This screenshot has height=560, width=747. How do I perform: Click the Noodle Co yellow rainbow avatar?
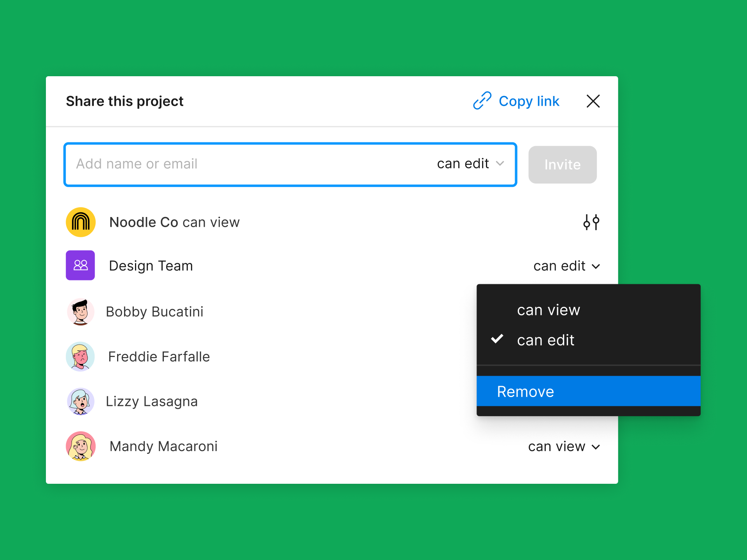80,222
